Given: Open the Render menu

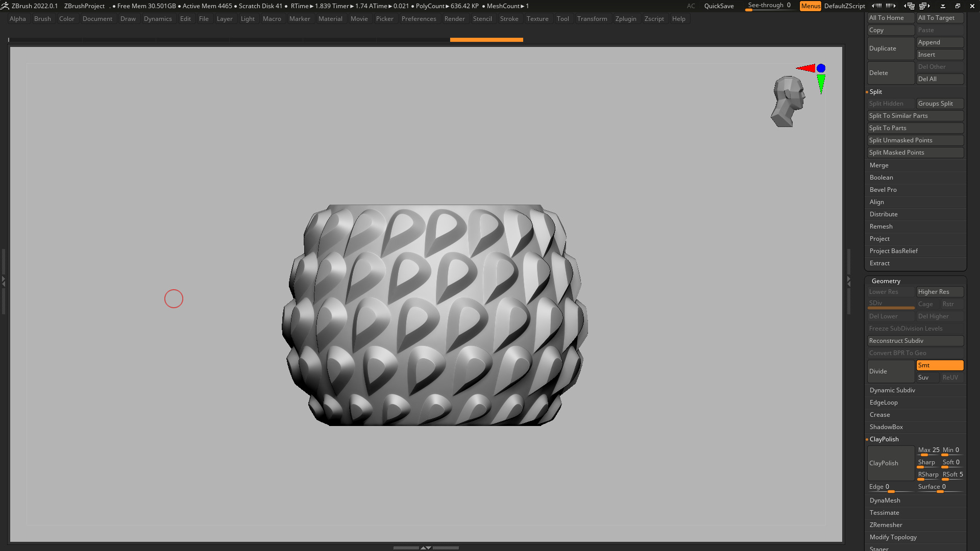Looking at the screenshot, I should [454, 19].
